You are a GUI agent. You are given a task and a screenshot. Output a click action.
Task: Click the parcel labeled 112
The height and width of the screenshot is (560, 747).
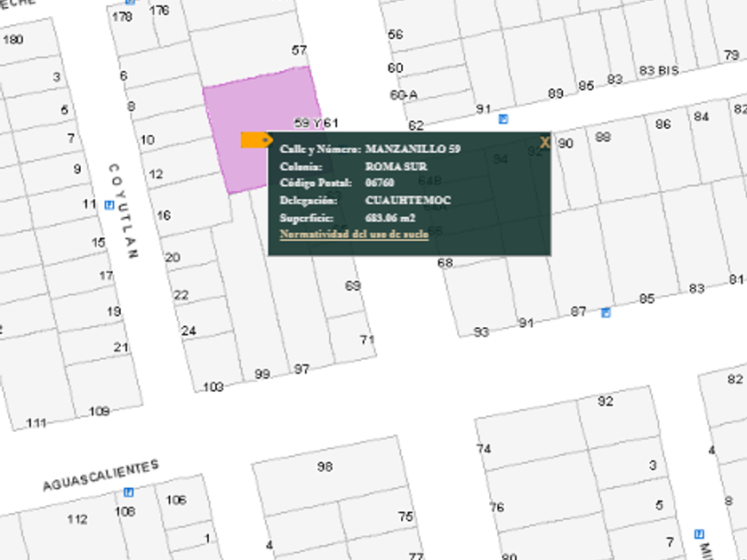[77, 519]
